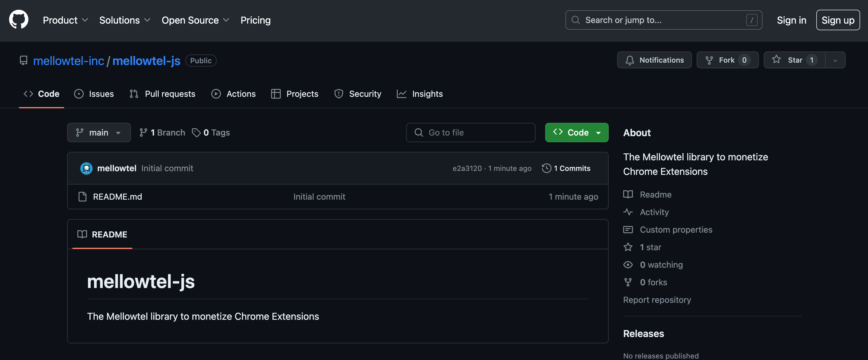Click the branch icon next to 1 Branch
Image resolution: width=868 pixels, height=360 pixels.
144,133
